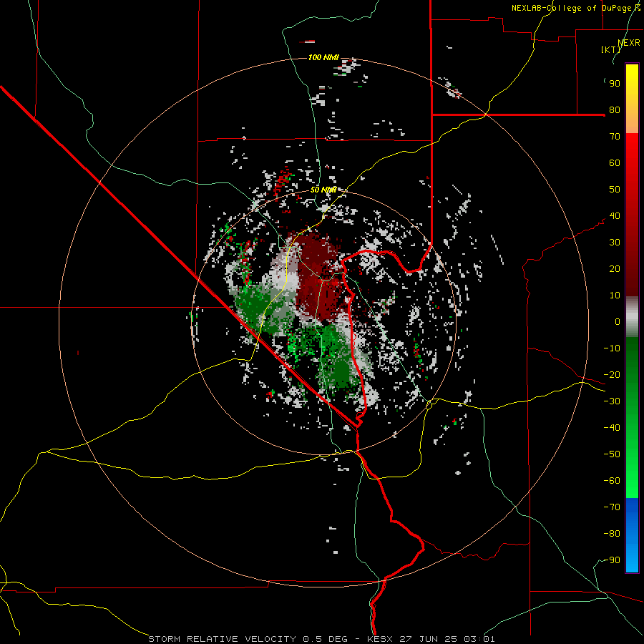The image size is (644, 644).
Task: Select the 30 value on the velocity scale
Action: point(615,243)
